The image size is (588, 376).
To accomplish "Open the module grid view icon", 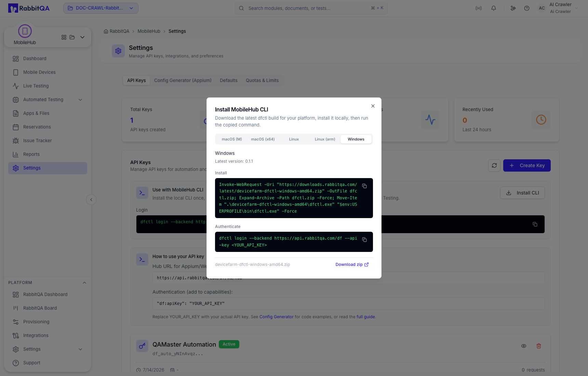I will tap(64, 37).
